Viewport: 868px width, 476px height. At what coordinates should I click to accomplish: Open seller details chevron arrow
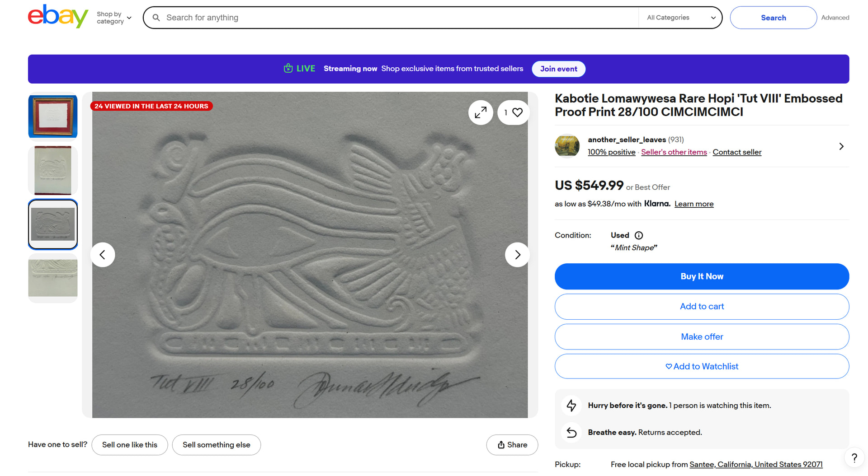point(841,146)
